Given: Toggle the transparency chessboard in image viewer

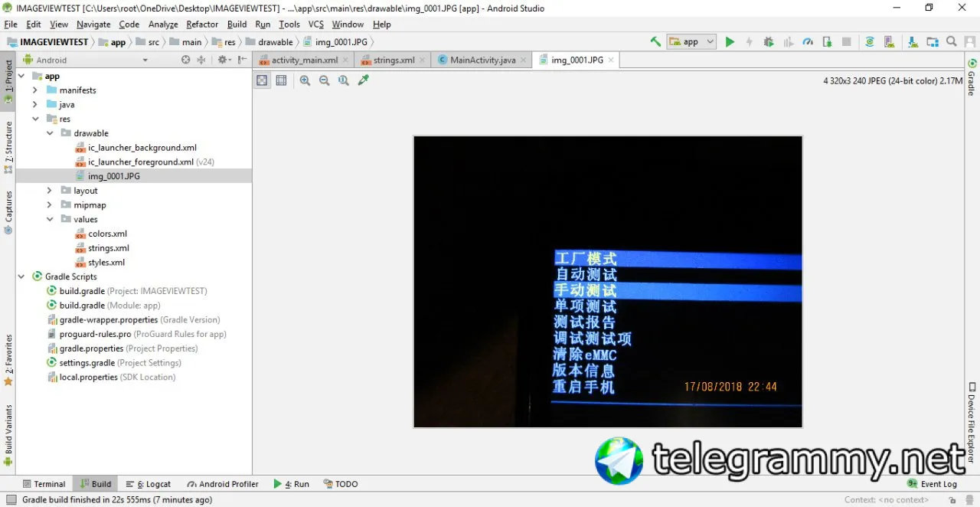Looking at the screenshot, I should 263,80.
